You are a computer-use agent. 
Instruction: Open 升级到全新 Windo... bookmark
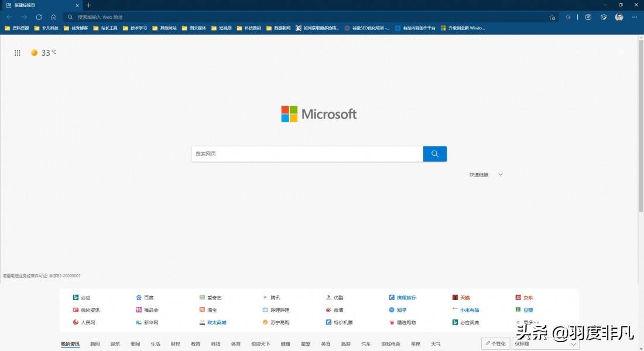point(463,28)
